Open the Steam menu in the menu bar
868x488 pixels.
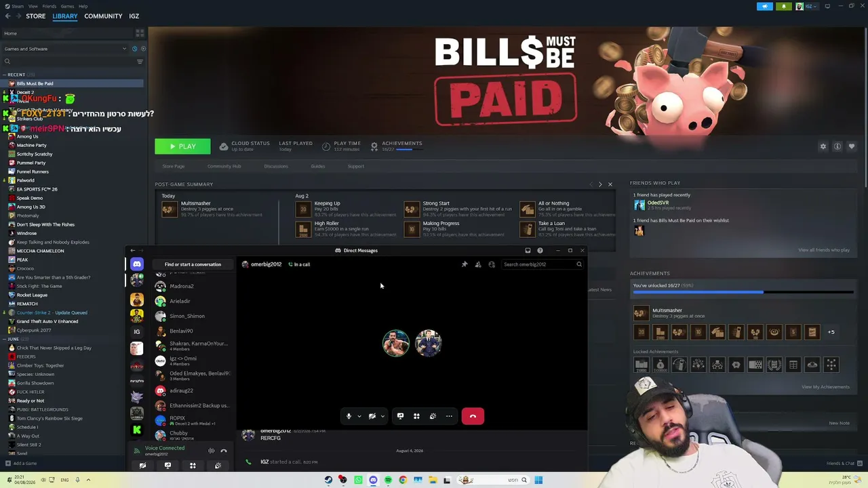[18, 6]
